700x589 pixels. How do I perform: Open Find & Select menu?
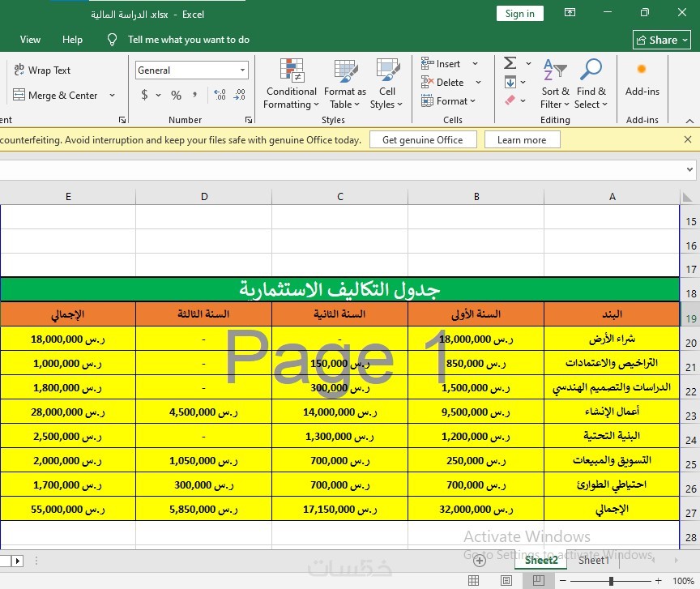coord(591,84)
